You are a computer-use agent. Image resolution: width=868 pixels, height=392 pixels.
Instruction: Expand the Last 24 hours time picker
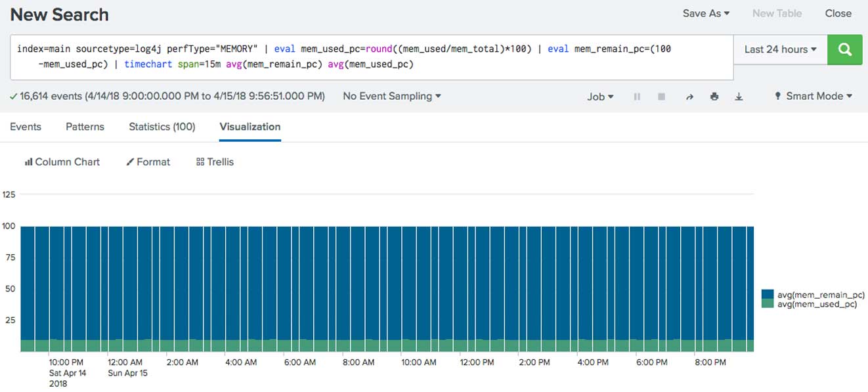click(780, 49)
